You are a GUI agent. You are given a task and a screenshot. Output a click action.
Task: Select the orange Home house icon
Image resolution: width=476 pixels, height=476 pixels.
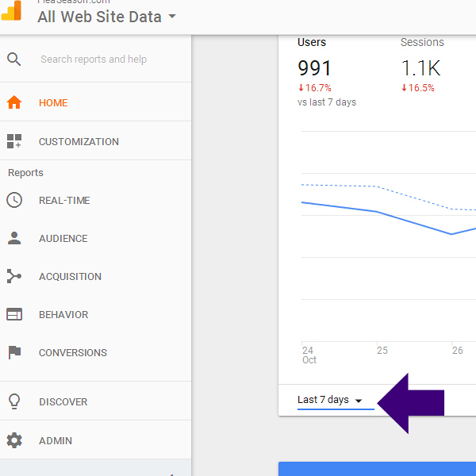[13, 102]
